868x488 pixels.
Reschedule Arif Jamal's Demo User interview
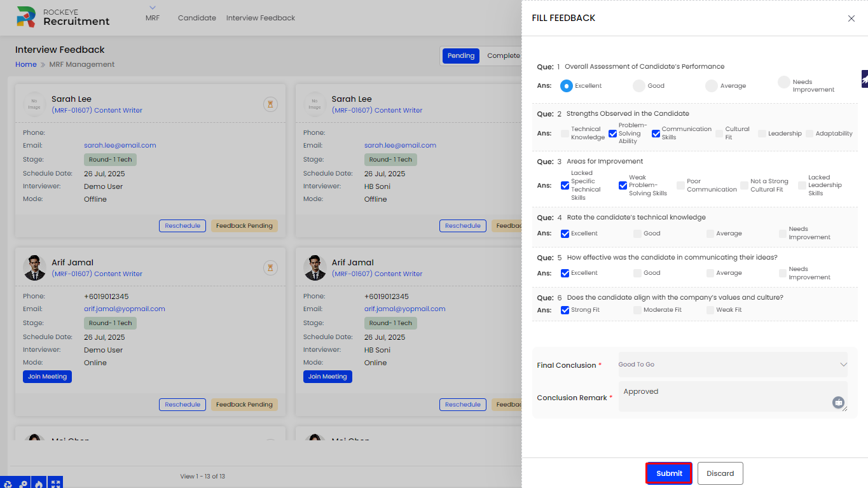click(183, 405)
